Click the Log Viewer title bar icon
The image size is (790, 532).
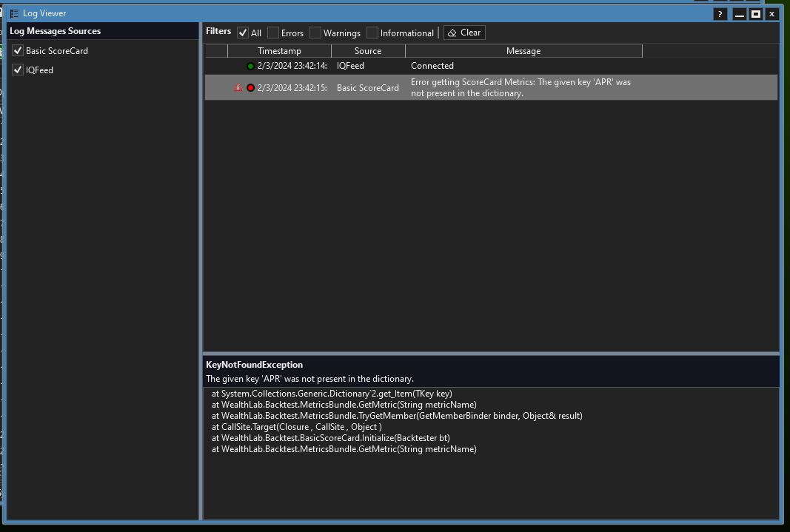point(14,13)
